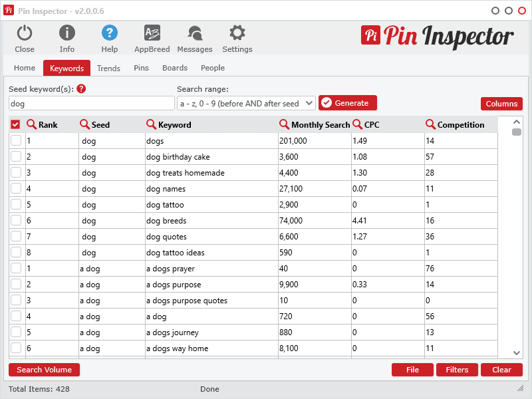Click the Monthly Search column magnifier
532x399 pixels.
[284, 124]
